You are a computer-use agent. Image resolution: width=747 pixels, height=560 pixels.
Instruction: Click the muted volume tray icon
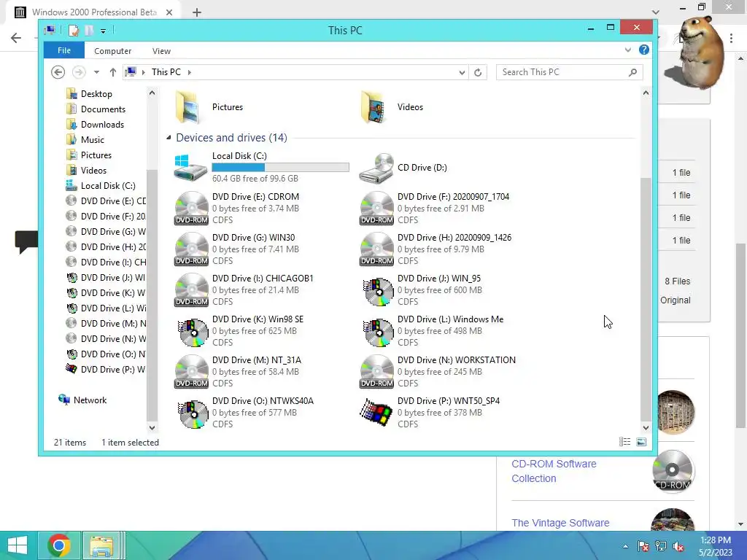tap(678, 546)
